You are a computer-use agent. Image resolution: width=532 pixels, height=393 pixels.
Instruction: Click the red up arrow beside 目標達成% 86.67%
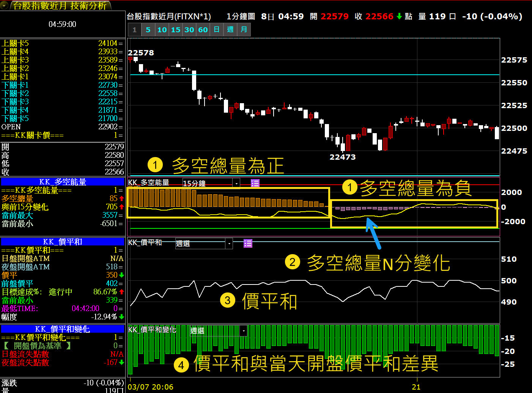121,292
